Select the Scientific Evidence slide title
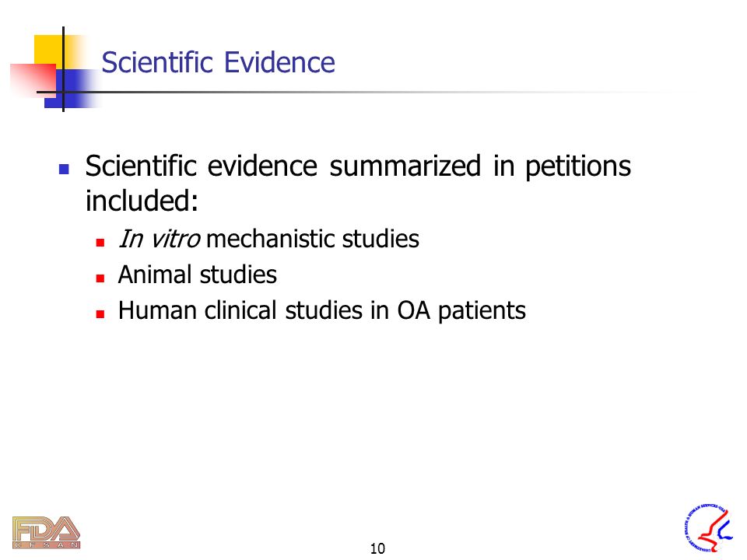Screen dimensions: 747x560 pos(218,62)
